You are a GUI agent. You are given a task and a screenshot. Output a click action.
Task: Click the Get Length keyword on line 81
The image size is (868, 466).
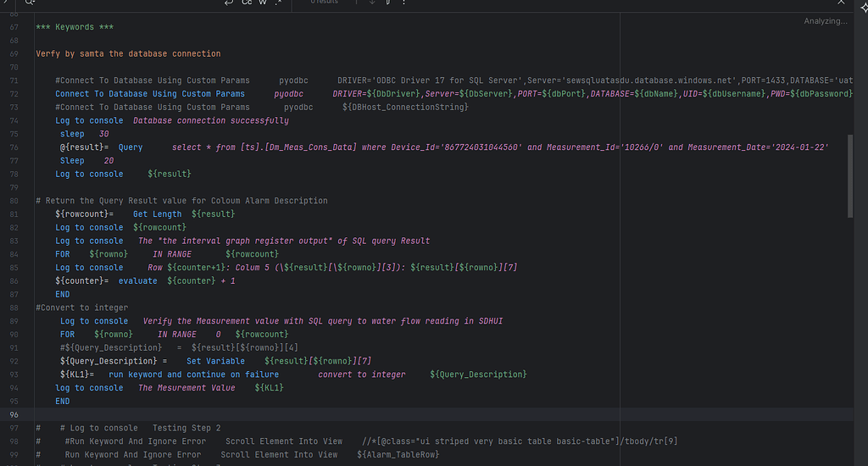tap(157, 214)
